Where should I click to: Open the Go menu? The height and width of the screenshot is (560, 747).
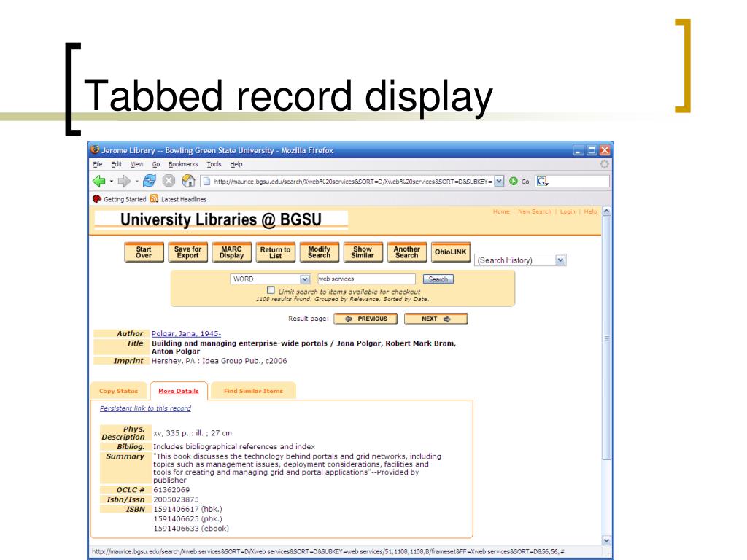tap(156, 164)
